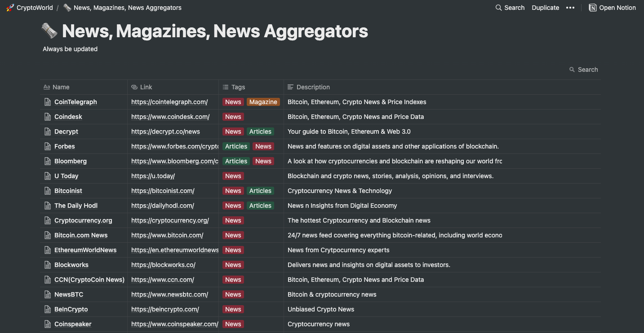This screenshot has width=644, height=333.
Task: Open the CoinTelegraph page
Action: [76, 102]
